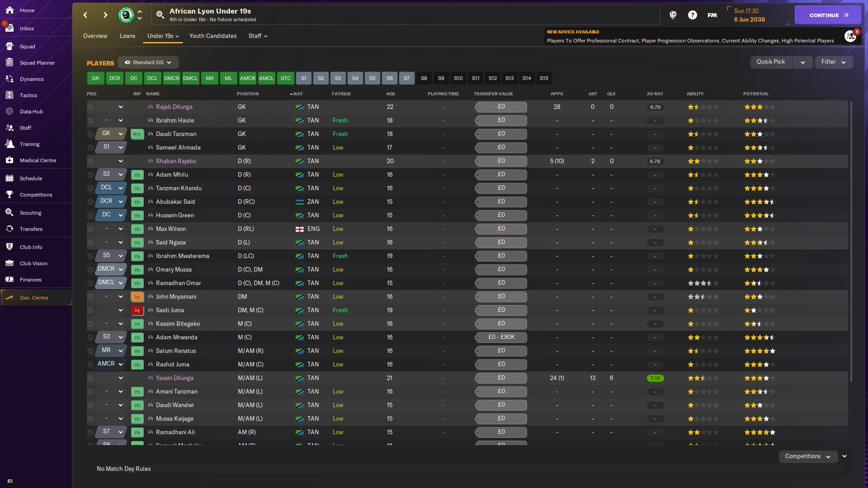Click the Quick Pick button
The image size is (868, 488).
pyautogui.click(x=771, y=62)
